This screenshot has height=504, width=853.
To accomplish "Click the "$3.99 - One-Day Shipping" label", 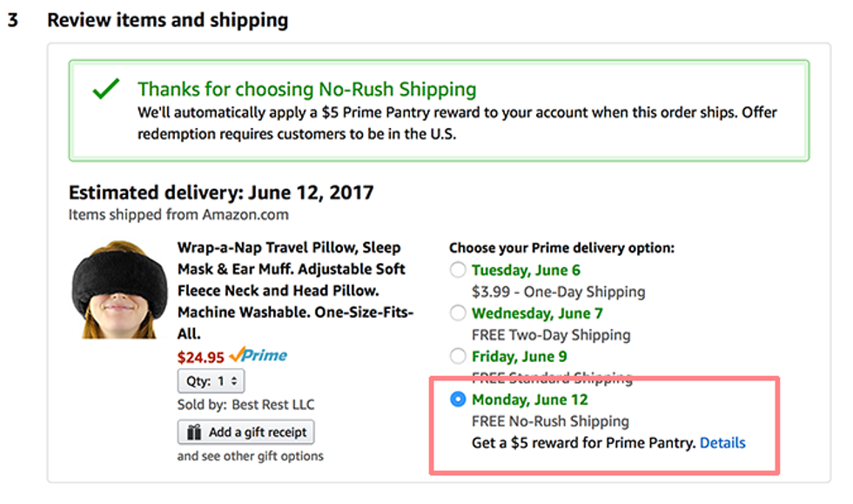I will click(x=558, y=292).
